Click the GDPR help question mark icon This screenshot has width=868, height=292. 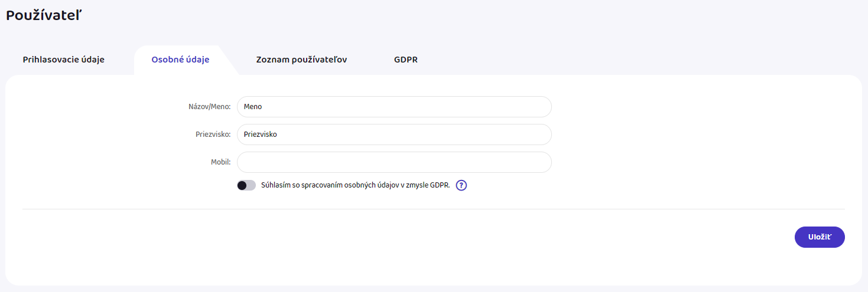pyautogui.click(x=461, y=185)
